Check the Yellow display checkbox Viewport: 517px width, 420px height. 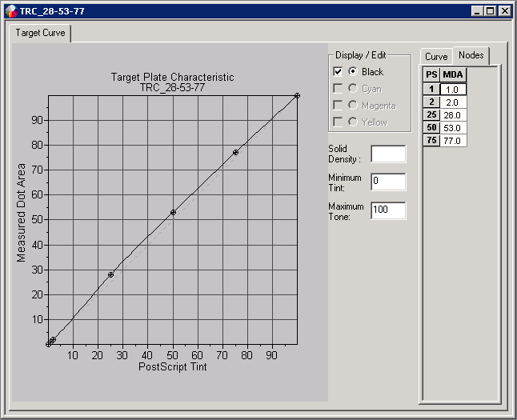tap(338, 122)
